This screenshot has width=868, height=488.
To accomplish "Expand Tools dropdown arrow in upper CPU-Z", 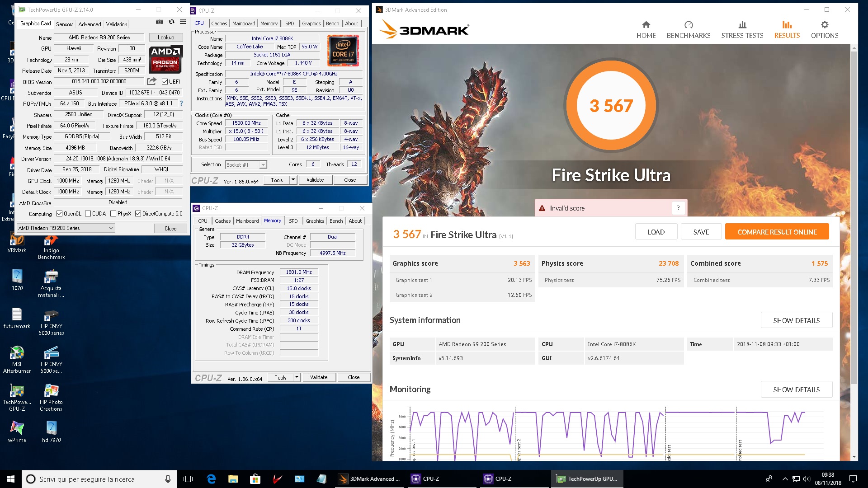I will 293,180.
